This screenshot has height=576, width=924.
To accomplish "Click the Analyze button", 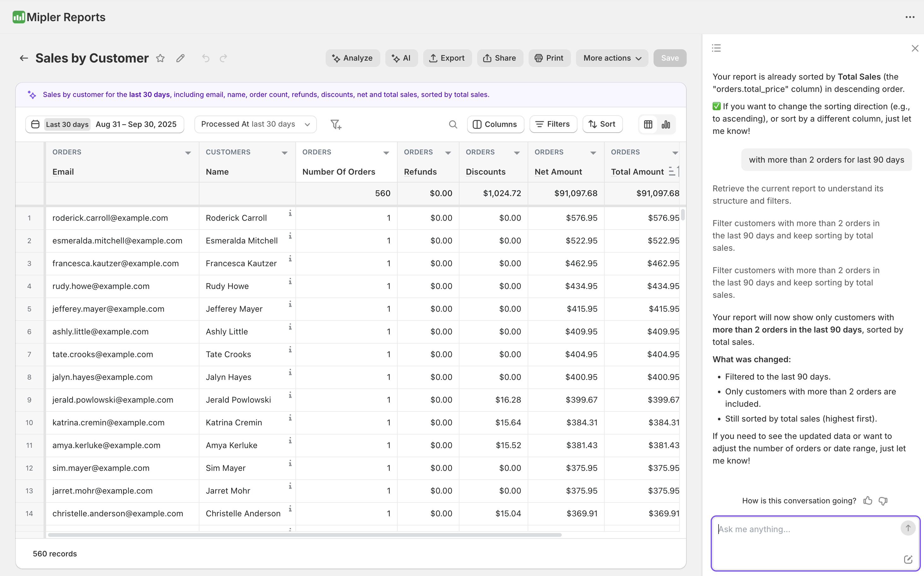I will [352, 58].
